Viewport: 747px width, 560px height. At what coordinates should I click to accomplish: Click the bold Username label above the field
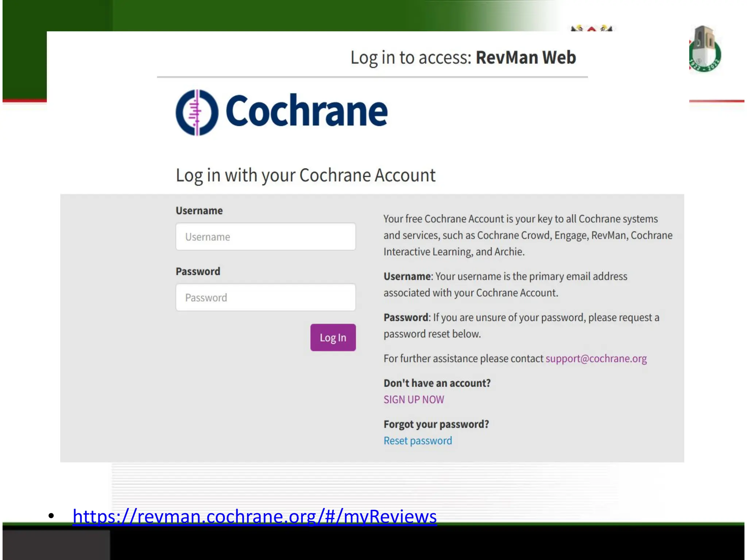[x=199, y=211]
